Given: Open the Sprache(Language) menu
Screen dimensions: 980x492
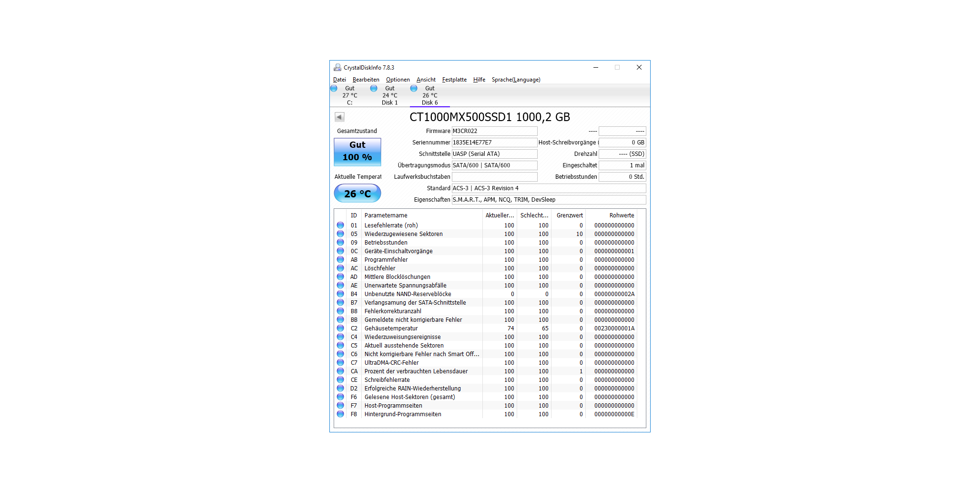Looking at the screenshot, I should click(516, 80).
